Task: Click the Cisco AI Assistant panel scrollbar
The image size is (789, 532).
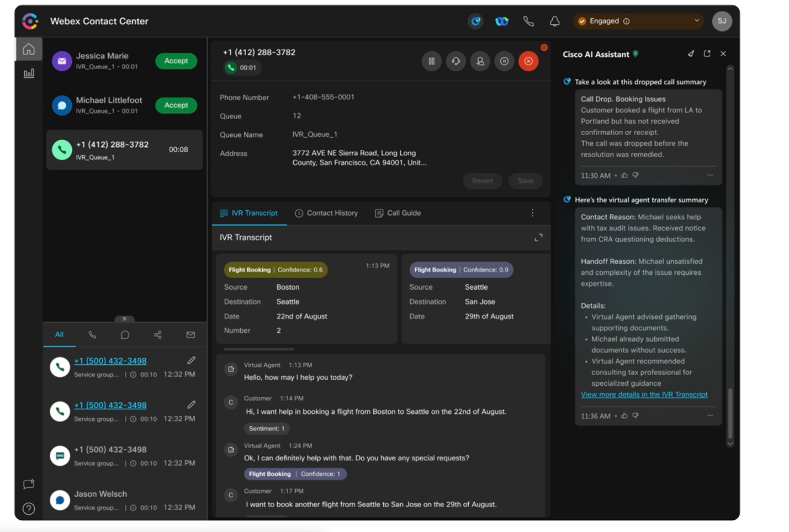Action: (730, 413)
